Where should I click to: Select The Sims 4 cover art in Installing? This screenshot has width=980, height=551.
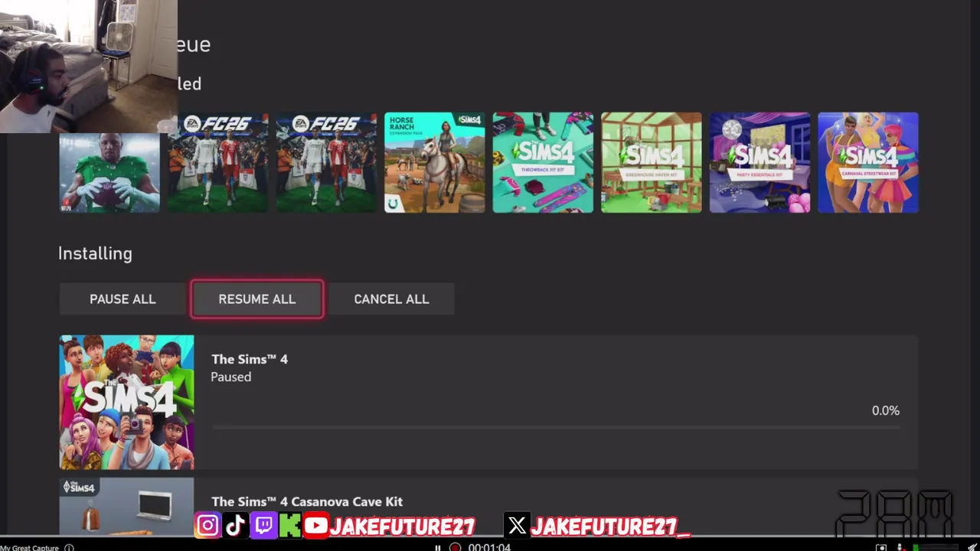(127, 402)
